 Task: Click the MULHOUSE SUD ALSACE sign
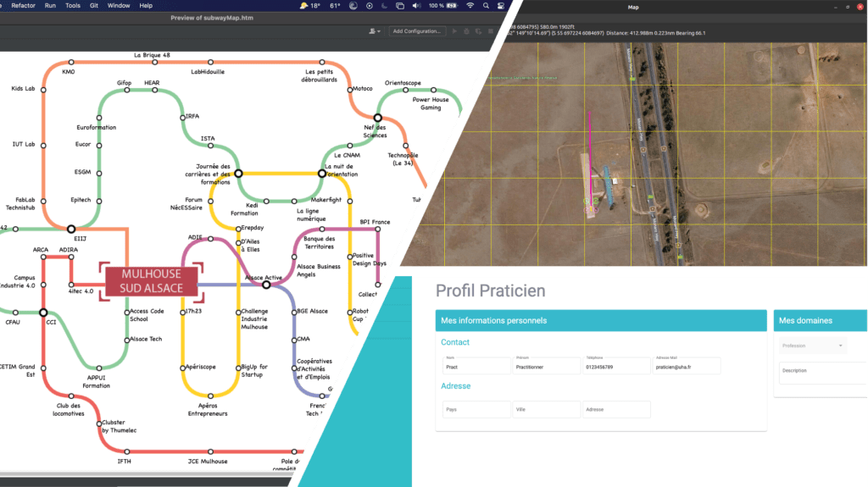[x=151, y=281]
